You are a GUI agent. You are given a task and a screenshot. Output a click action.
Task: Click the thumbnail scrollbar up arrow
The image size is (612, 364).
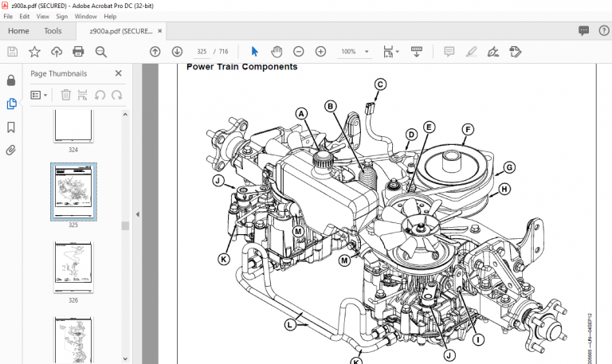click(125, 115)
